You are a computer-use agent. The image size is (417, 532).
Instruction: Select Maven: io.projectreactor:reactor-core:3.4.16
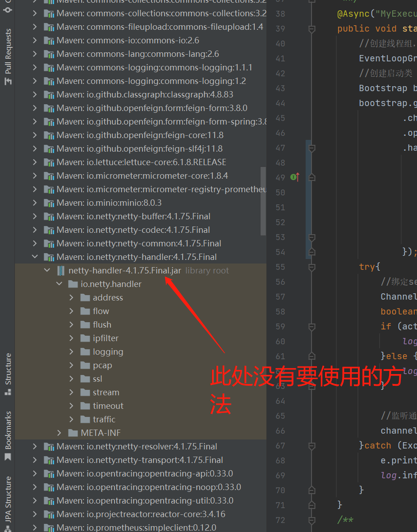pyautogui.click(x=140, y=514)
